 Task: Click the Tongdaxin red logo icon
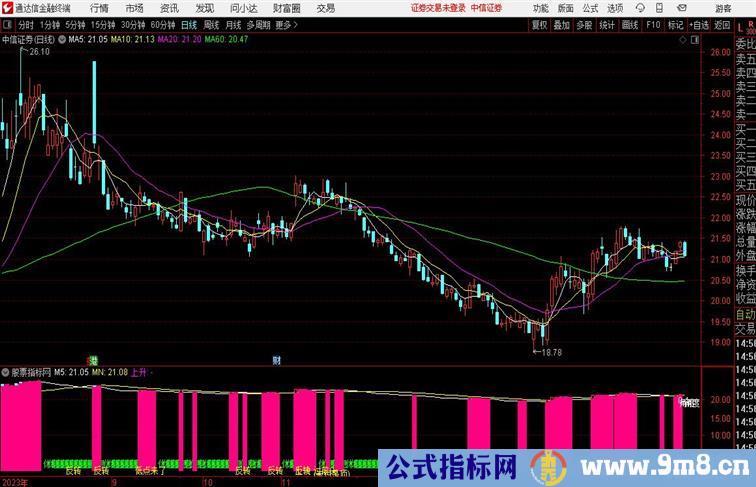[7, 8]
